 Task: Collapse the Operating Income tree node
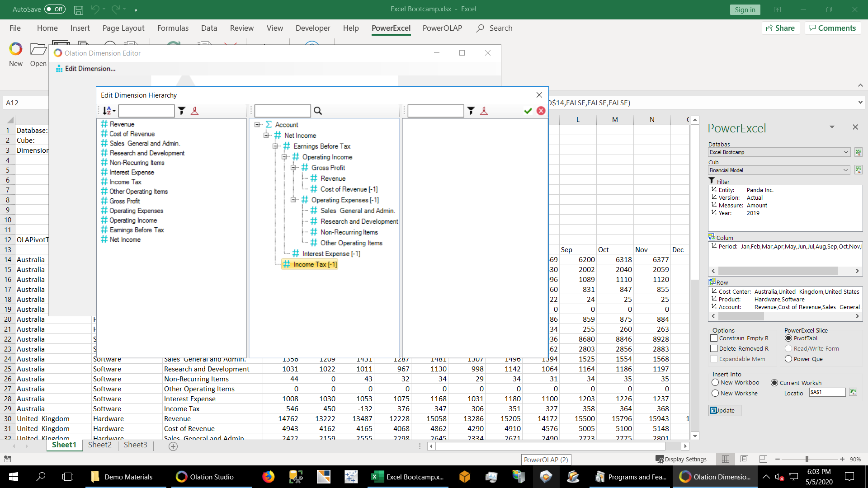(x=284, y=157)
